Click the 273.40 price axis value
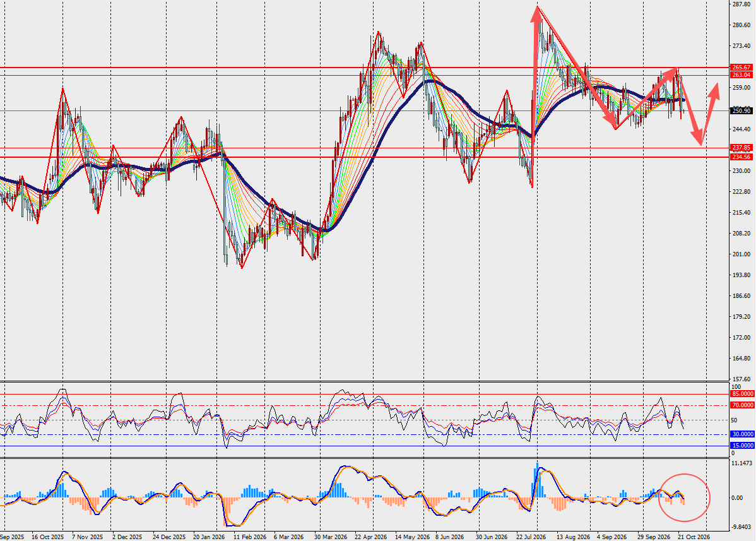Screen dimensions: 756x541 coord(741,46)
